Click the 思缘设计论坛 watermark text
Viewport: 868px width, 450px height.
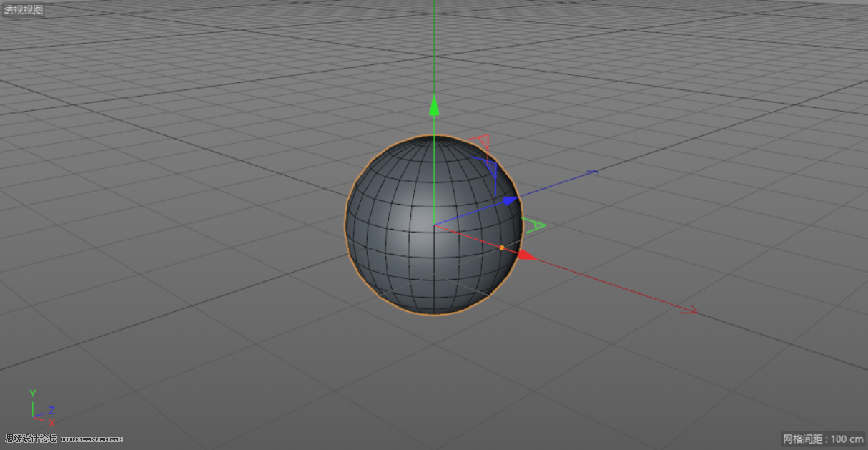[x=30, y=439]
